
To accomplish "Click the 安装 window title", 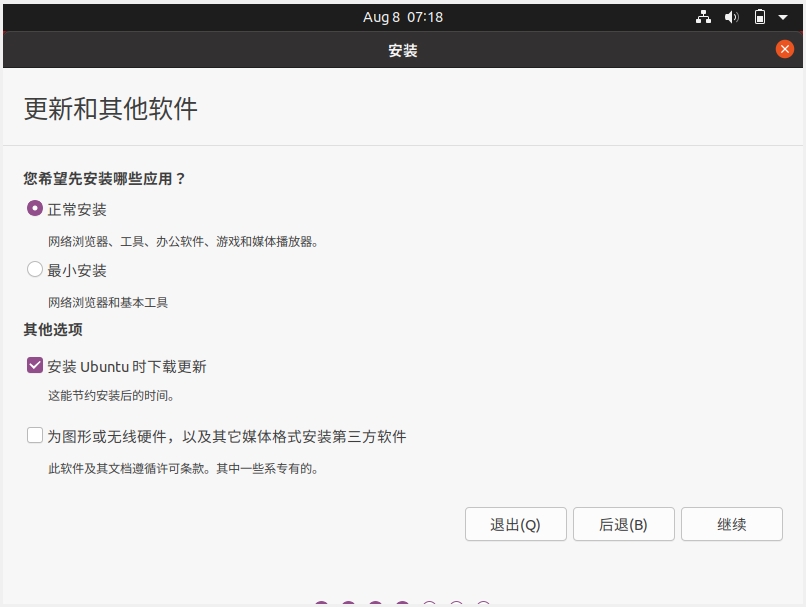I will pyautogui.click(x=402, y=50).
